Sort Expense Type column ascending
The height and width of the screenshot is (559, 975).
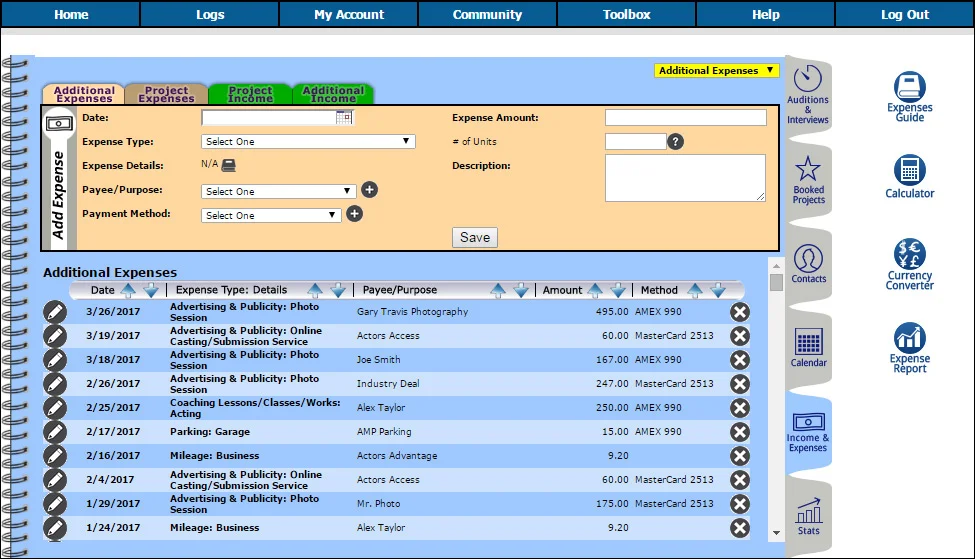[x=315, y=290]
